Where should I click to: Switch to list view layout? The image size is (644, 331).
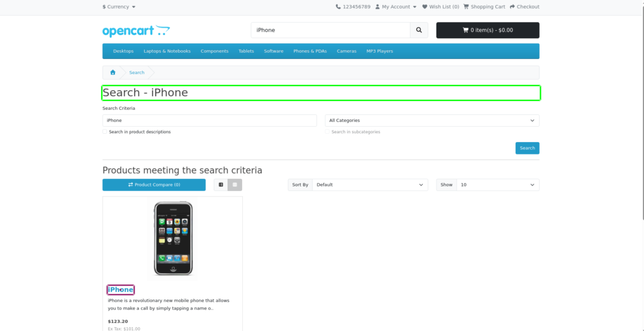coord(221,185)
